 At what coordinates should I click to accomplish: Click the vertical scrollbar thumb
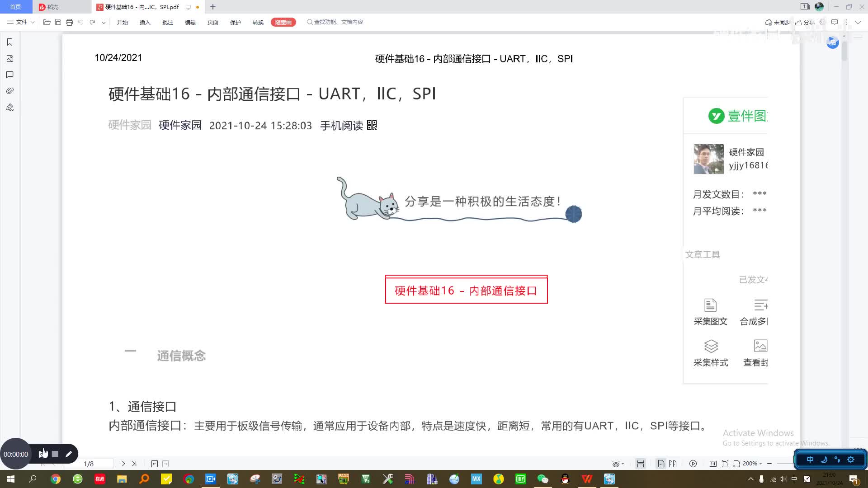click(x=844, y=51)
